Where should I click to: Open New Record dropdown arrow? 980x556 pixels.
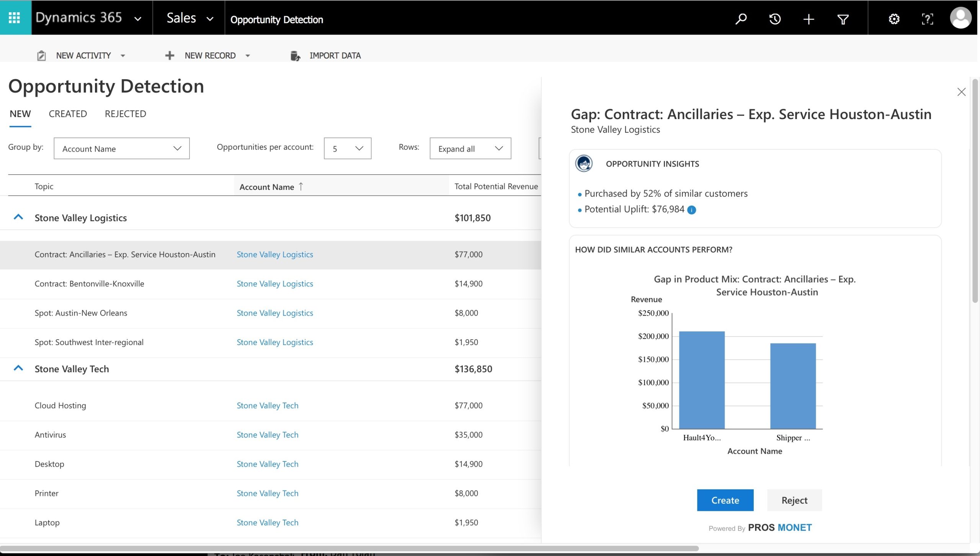[x=248, y=56]
